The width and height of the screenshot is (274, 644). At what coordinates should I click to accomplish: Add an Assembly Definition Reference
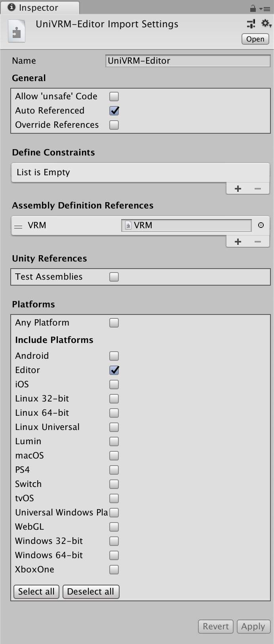238,242
